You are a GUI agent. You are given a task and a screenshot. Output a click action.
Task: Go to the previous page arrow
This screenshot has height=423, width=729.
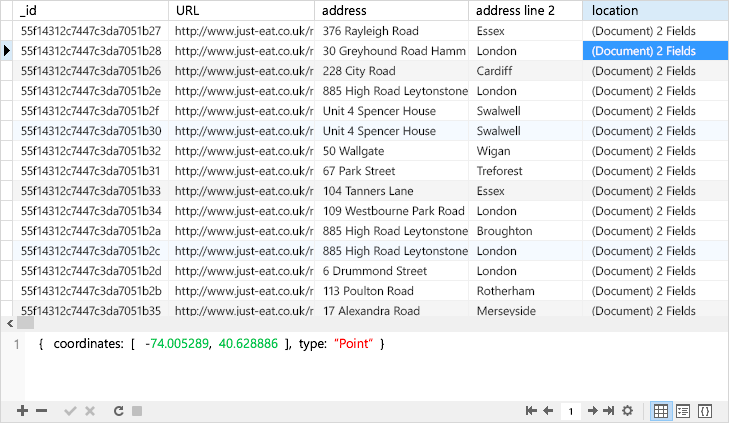548,411
